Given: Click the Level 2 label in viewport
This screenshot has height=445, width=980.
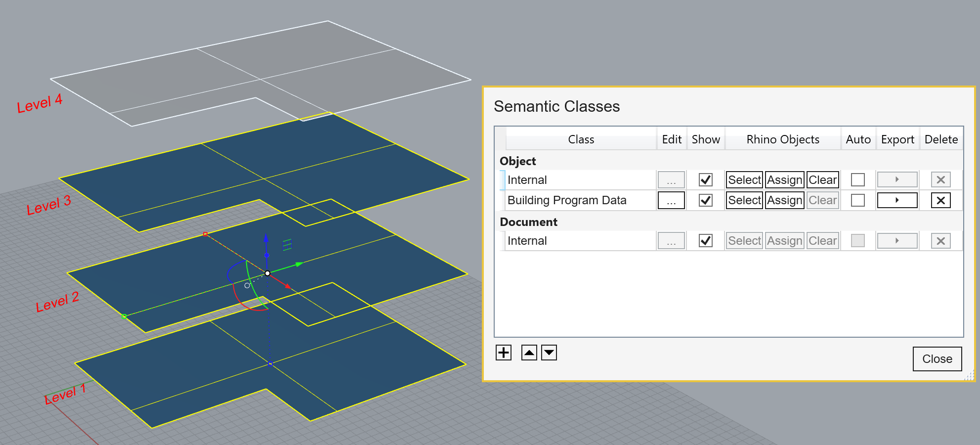Looking at the screenshot, I should pyautogui.click(x=57, y=302).
